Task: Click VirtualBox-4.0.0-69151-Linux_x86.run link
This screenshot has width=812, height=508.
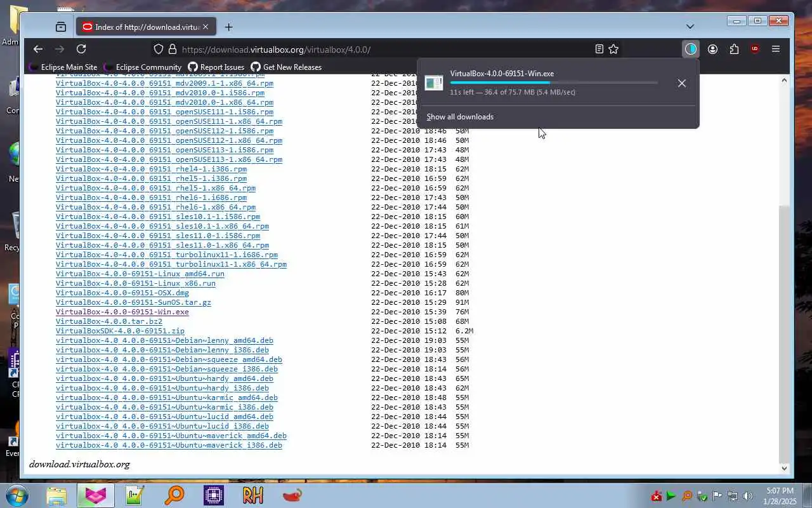Action: pos(135,283)
